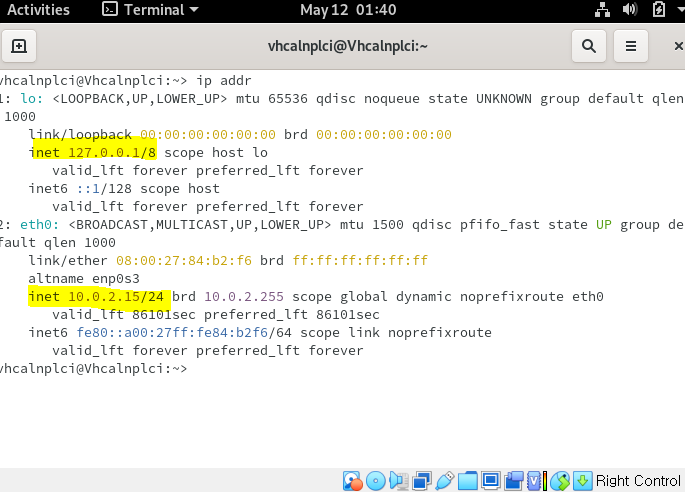The width and height of the screenshot is (685, 492).
Task: Click the VirtualBox optical disc icon
Action: point(376,481)
